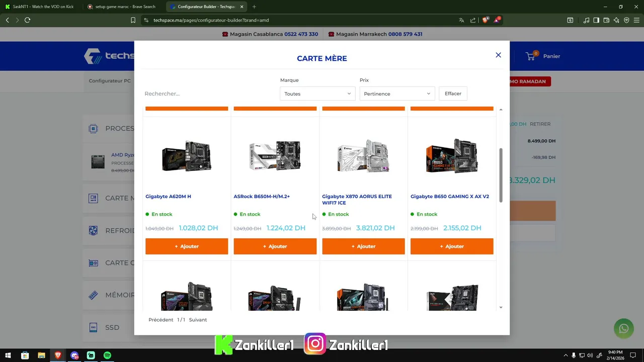Click the ASRock B650M-H/M.2+ title link
The height and width of the screenshot is (362, 644).
pyautogui.click(x=262, y=197)
